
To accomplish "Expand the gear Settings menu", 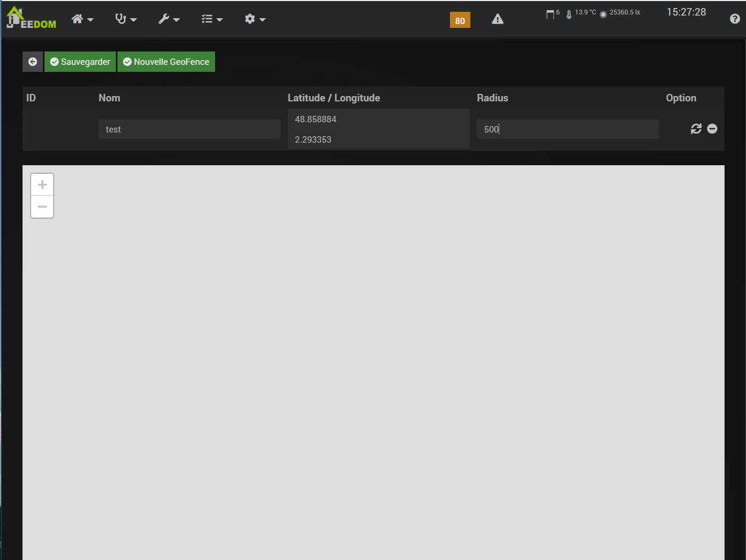I will [x=255, y=19].
